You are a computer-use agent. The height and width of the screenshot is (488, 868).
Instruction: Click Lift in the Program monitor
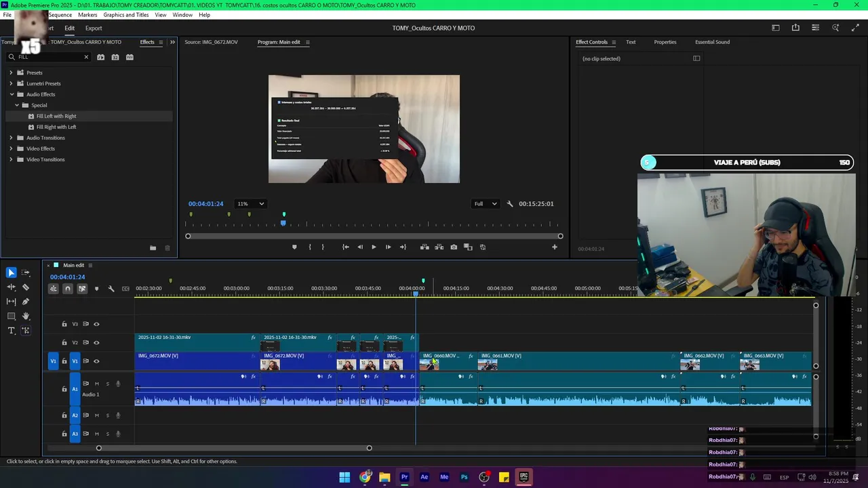pyautogui.click(x=425, y=247)
